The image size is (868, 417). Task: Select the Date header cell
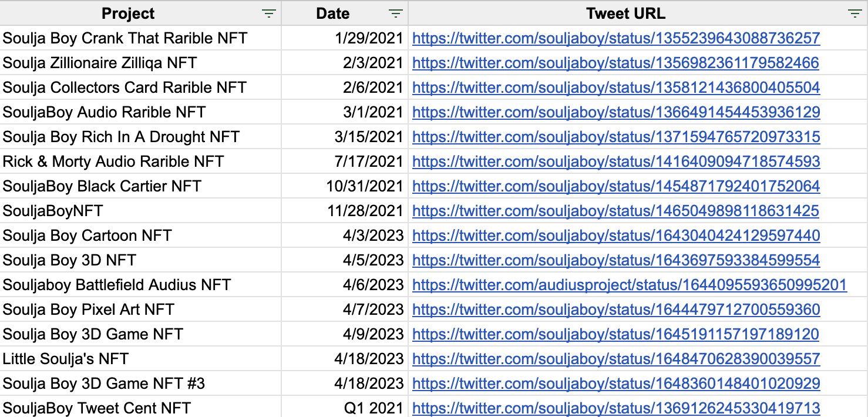pyautogui.click(x=345, y=13)
